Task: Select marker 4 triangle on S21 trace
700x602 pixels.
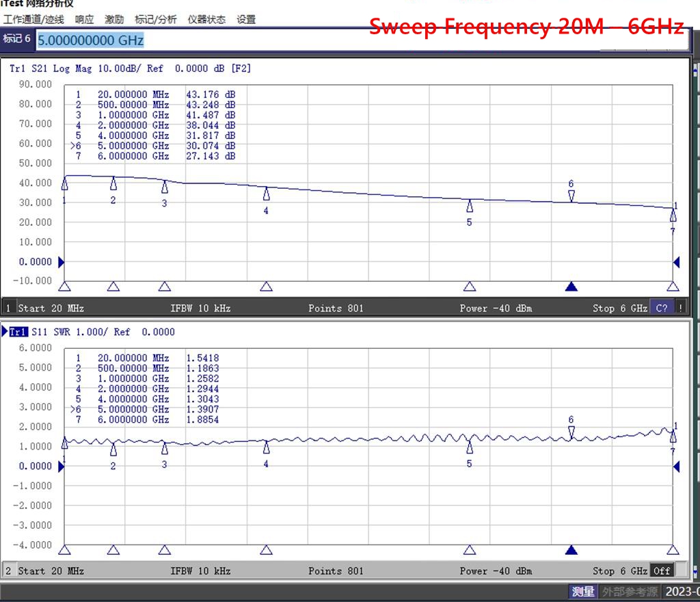Action: coord(267,194)
